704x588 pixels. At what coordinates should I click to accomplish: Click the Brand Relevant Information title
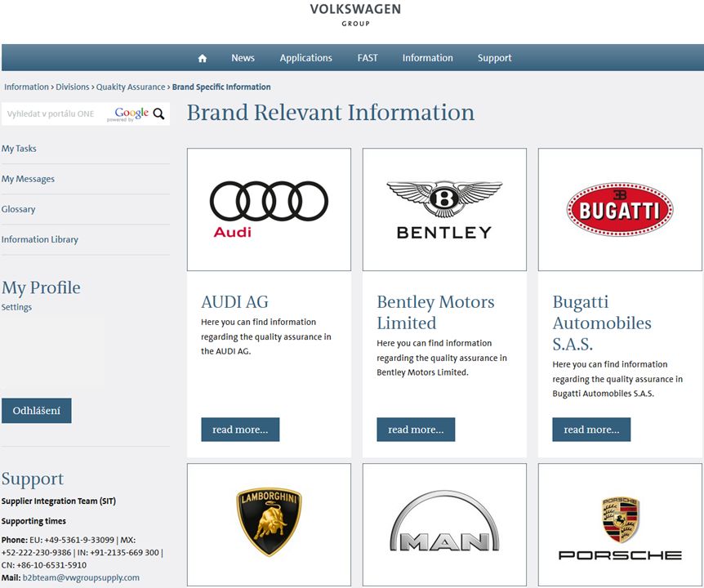(331, 112)
